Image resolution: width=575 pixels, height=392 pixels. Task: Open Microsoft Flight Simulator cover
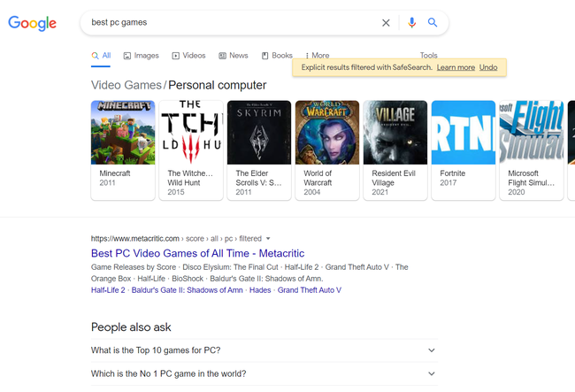532,133
